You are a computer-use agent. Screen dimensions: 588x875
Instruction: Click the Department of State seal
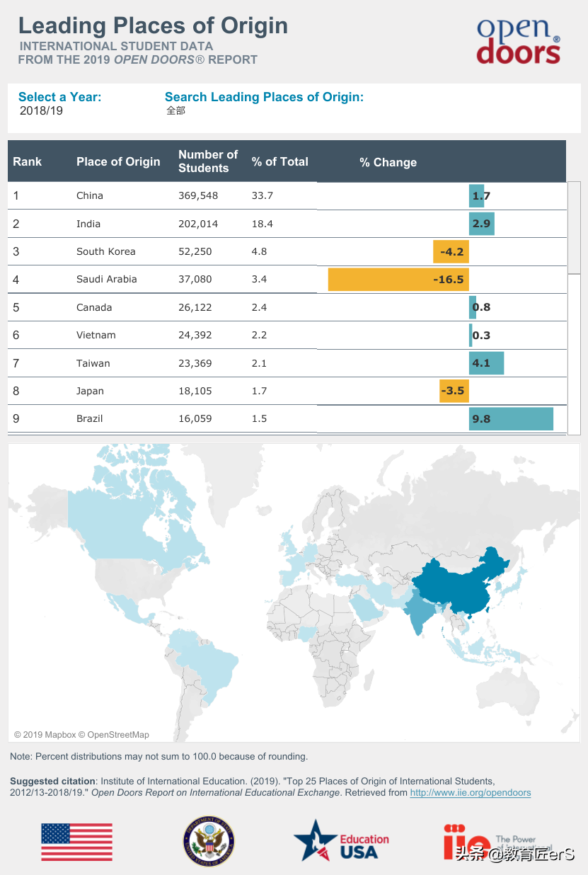click(208, 842)
